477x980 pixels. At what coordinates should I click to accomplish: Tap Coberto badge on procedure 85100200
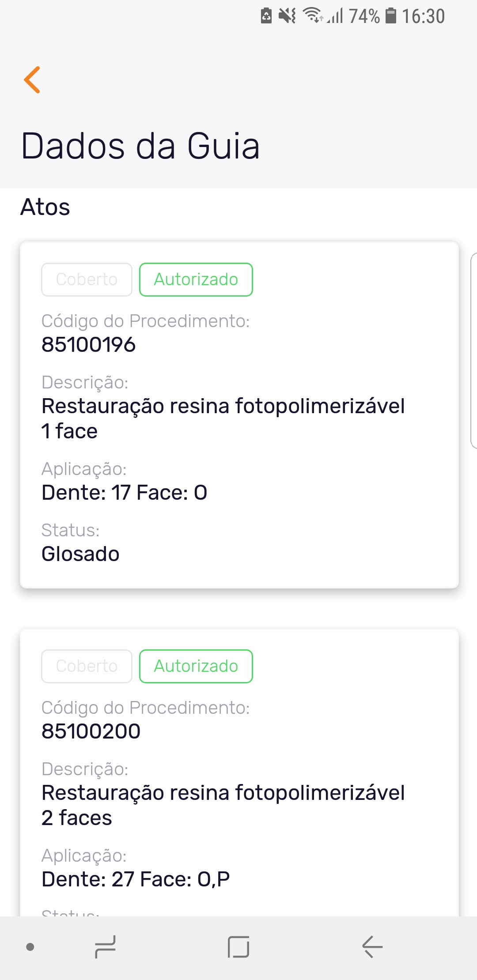87,666
